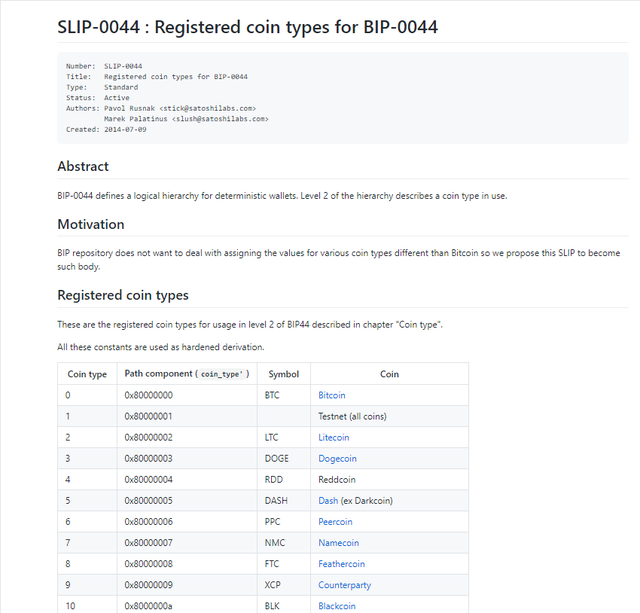Viewport: 640px width, 613px height.
Task: Open the Litecoin link
Action: 333,438
